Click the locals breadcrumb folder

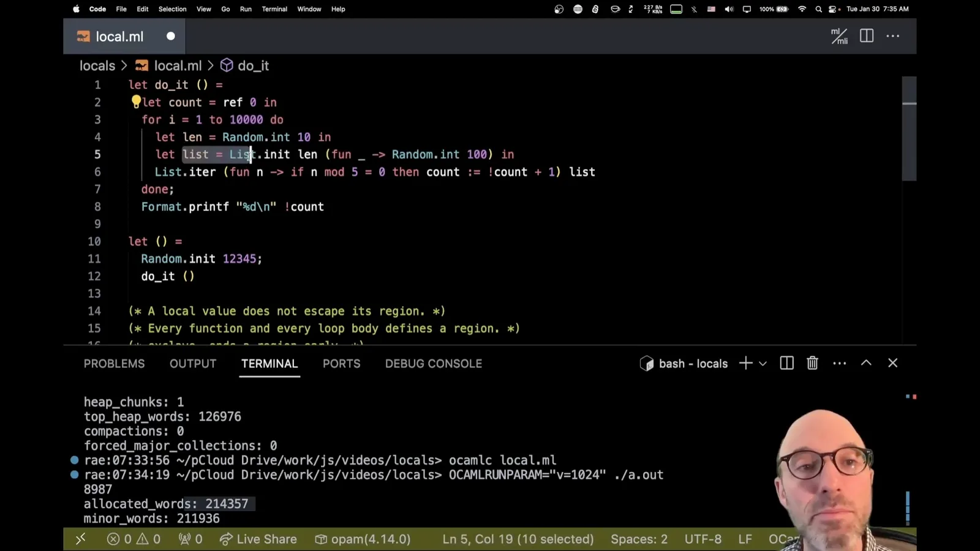(x=97, y=66)
